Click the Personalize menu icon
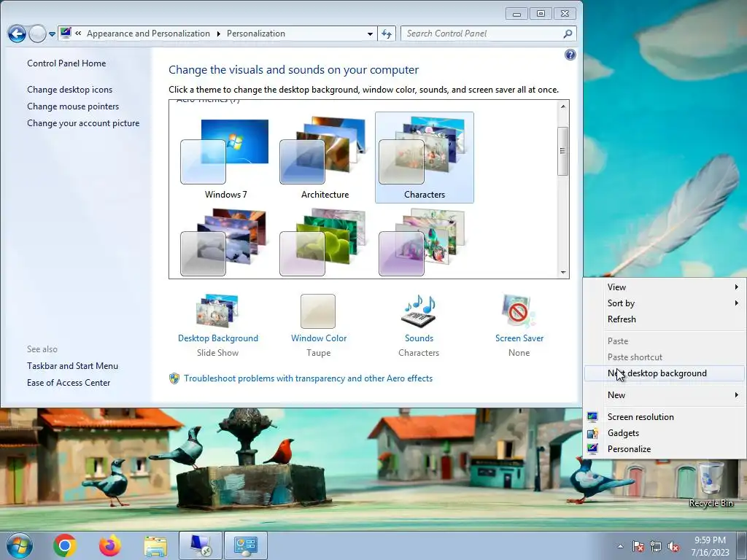 tap(592, 448)
